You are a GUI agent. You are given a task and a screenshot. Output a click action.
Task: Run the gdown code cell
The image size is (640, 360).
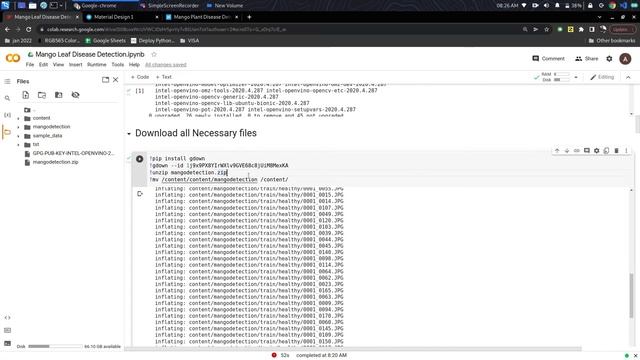(x=140, y=159)
